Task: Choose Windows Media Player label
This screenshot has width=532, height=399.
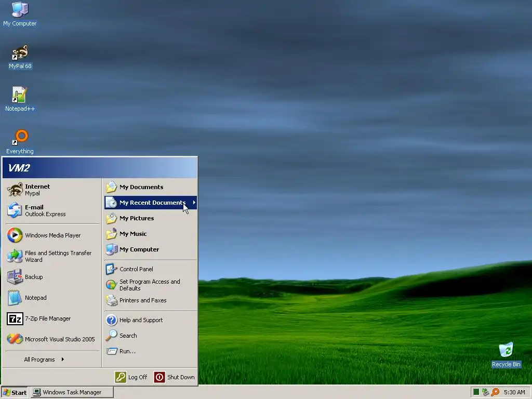Action: pyautogui.click(x=52, y=235)
